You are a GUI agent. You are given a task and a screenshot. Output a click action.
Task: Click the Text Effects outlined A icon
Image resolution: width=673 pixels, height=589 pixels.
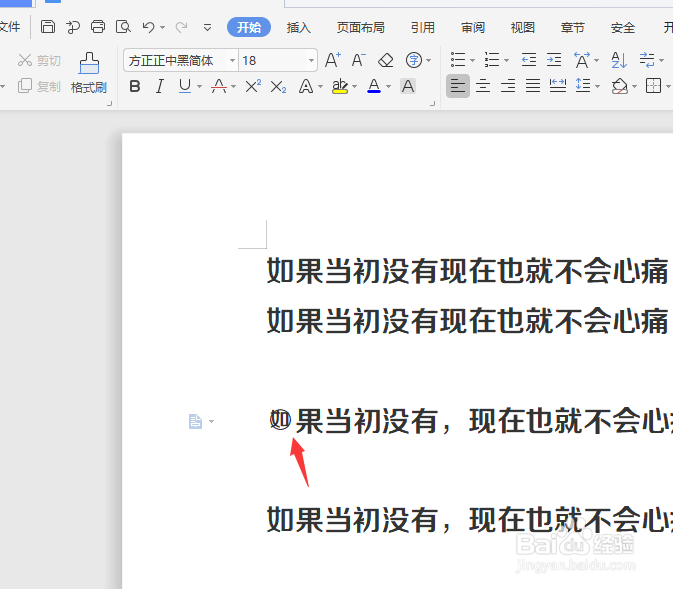coord(306,86)
